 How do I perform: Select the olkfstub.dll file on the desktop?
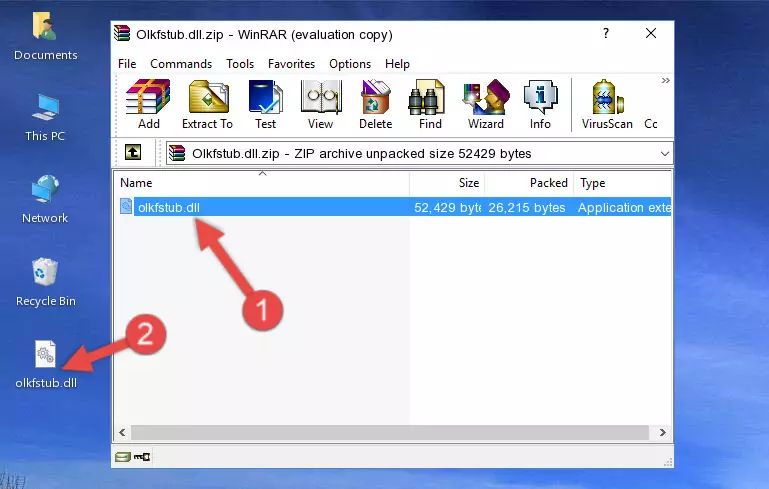coord(46,364)
